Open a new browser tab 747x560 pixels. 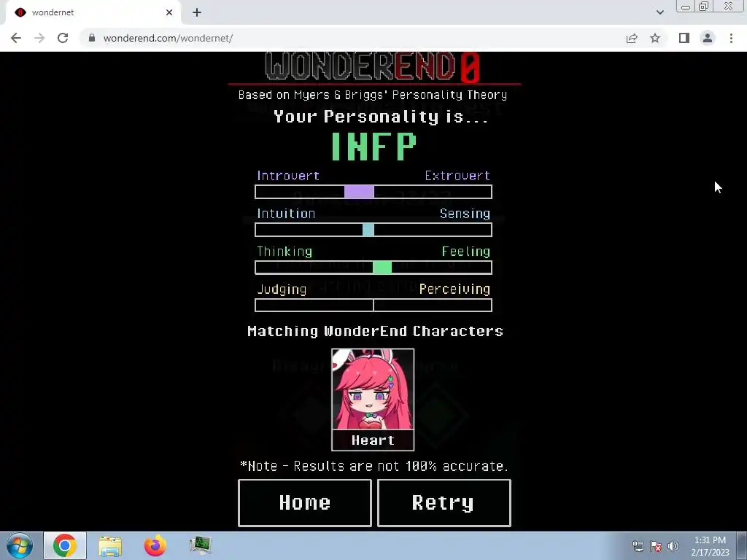click(x=197, y=12)
